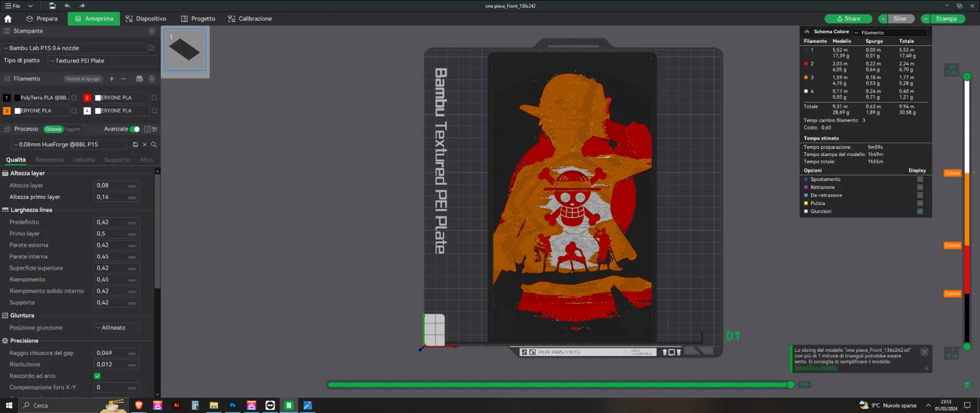This screenshot has width=980, height=413.
Task: Open dropdown arrow beside Slice button
Action: pyautogui.click(x=883, y=19)
